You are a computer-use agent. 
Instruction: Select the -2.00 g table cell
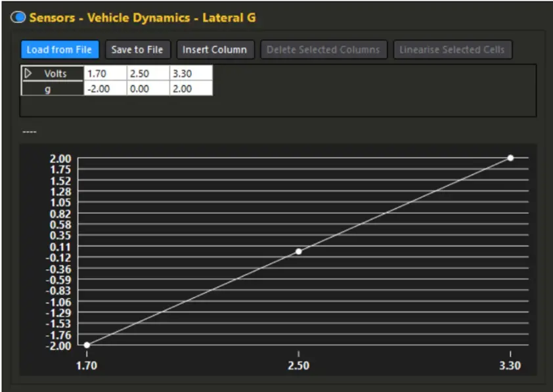(104, 89)
